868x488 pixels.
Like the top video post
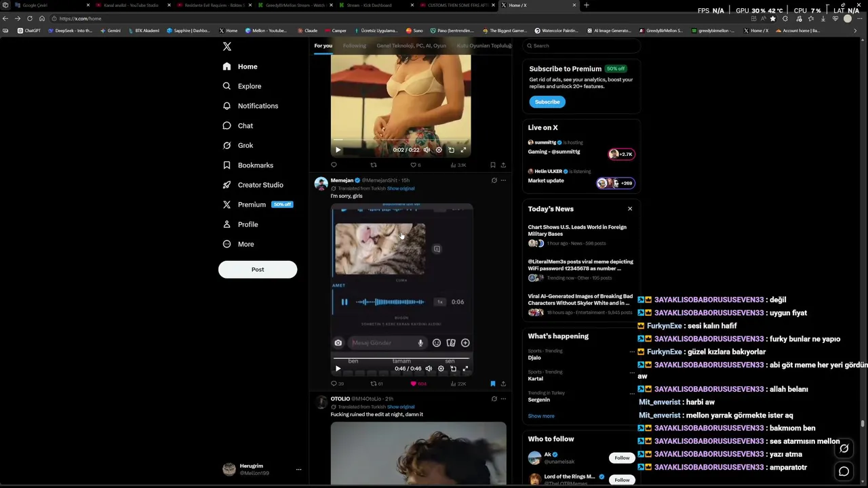pyautogui.click(x=415, y=165)
